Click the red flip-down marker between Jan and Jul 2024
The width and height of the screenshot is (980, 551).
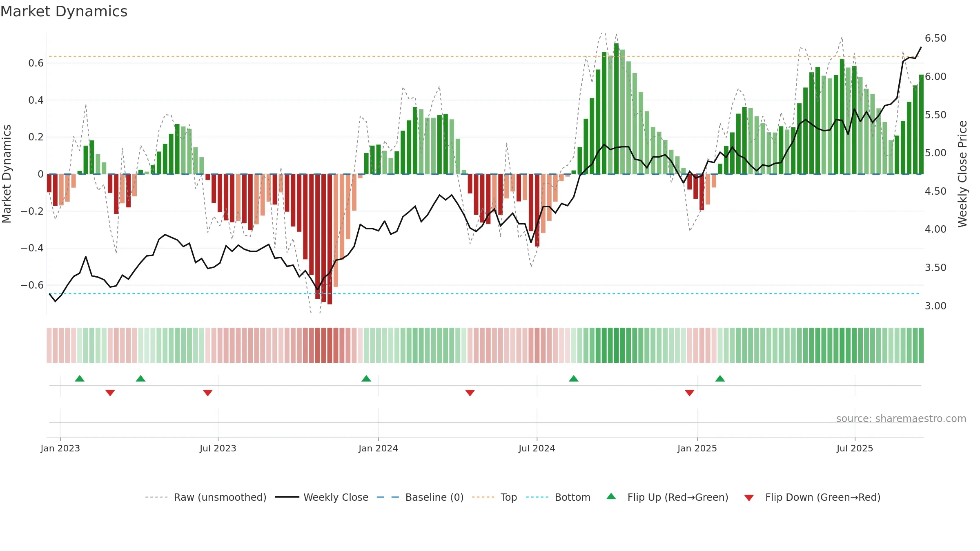(x=470, y=393)
